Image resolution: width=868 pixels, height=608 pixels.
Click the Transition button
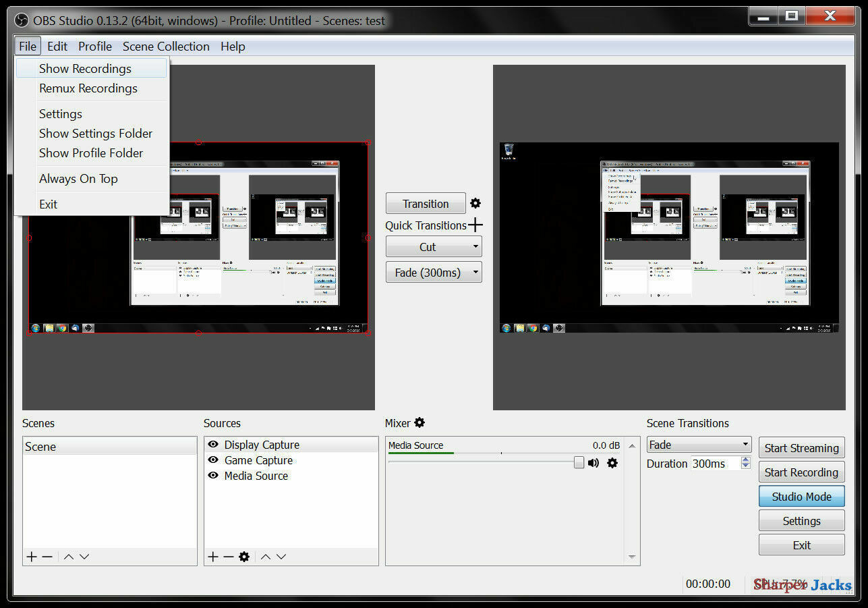(x=426, y=204)
